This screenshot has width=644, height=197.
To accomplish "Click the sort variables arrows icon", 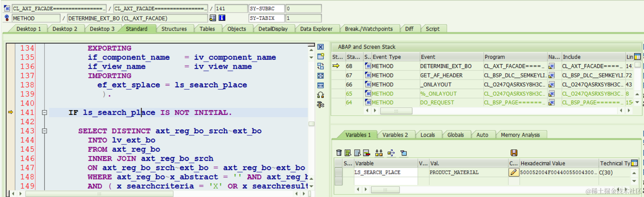I will pyautogui.click(x=379, y=152).
